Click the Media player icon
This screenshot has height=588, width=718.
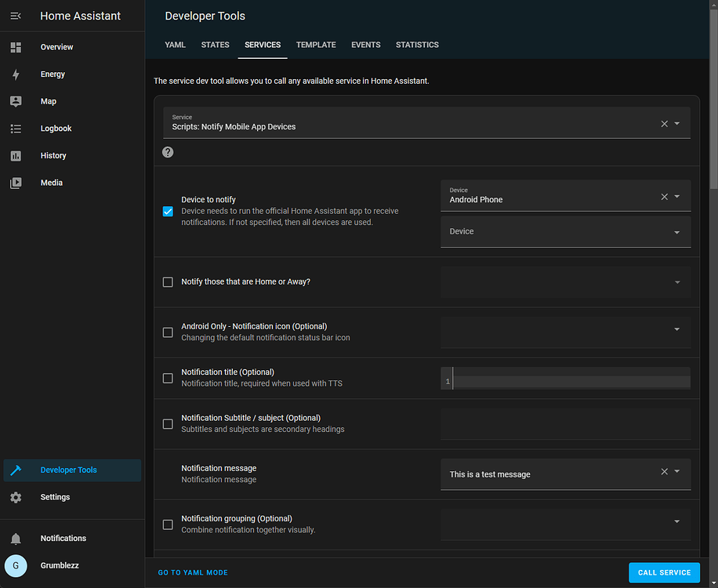point(16,183)
